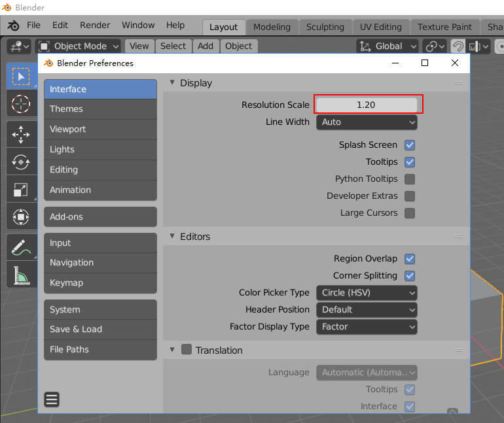Open the Language dropdown
Image resolution: width=504 pixels, height=423 pixels.
(x=367, y=373)
